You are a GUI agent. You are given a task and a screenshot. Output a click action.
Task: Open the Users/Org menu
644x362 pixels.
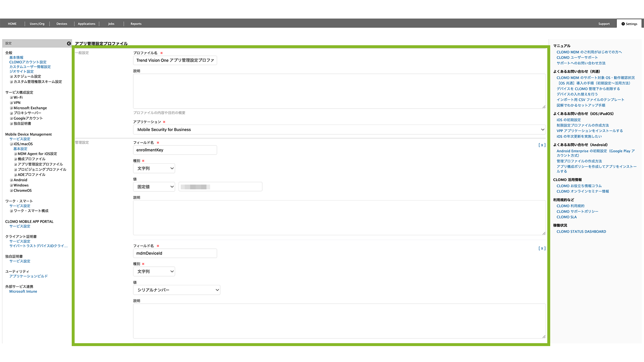point(37,24)
